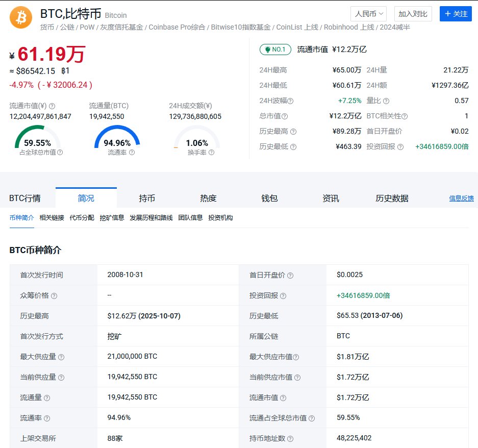
Task: Switch to the BTC行情 tab
Action: tap(25, 198)
